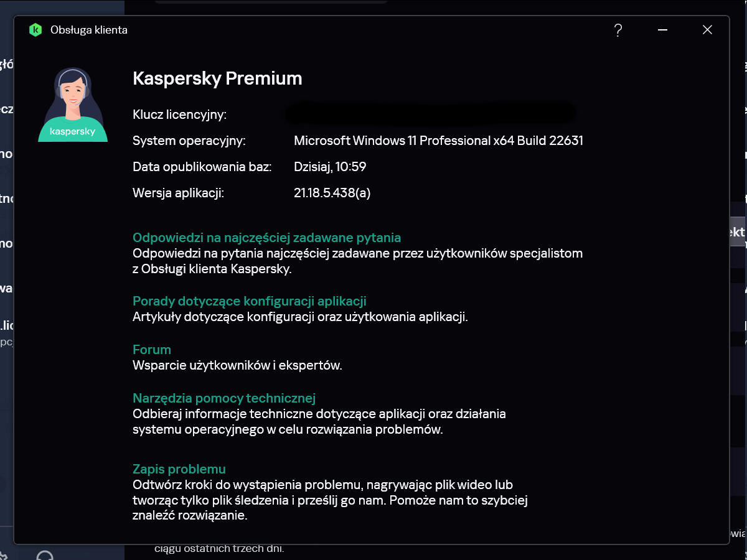Viewport: 747px width, 560px height.
Task: Open help with the question mark button
Action: (618, 30)
